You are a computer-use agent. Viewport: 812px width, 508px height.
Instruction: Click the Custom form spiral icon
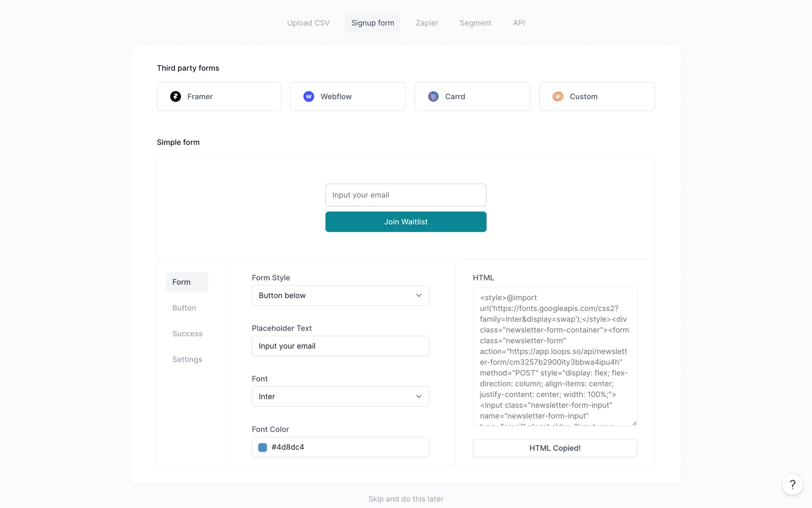click(x=558, y=97)
